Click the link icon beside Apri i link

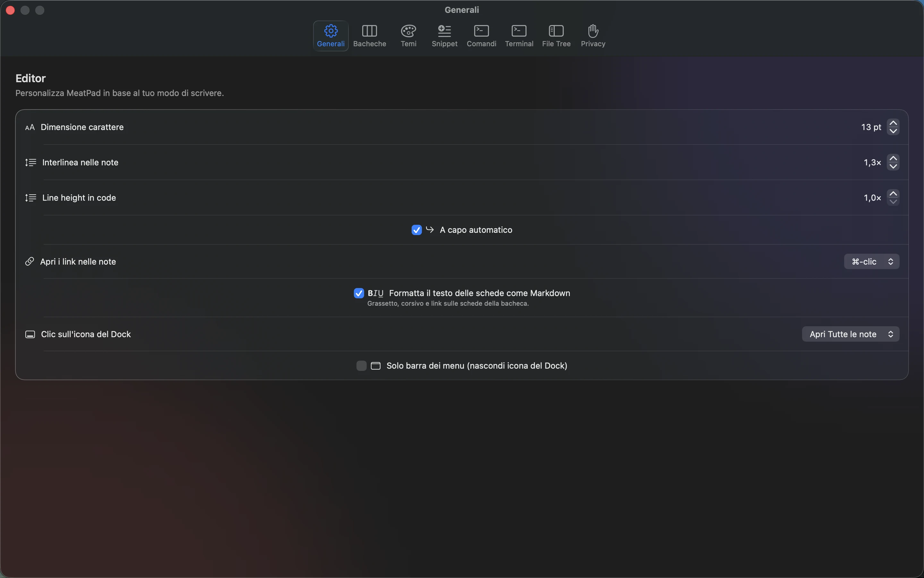[30, 261]
